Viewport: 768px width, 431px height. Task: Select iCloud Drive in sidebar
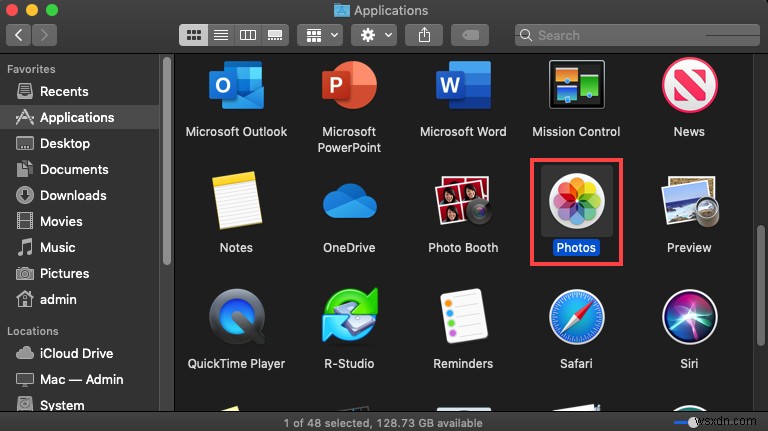(x=76, y=353)
